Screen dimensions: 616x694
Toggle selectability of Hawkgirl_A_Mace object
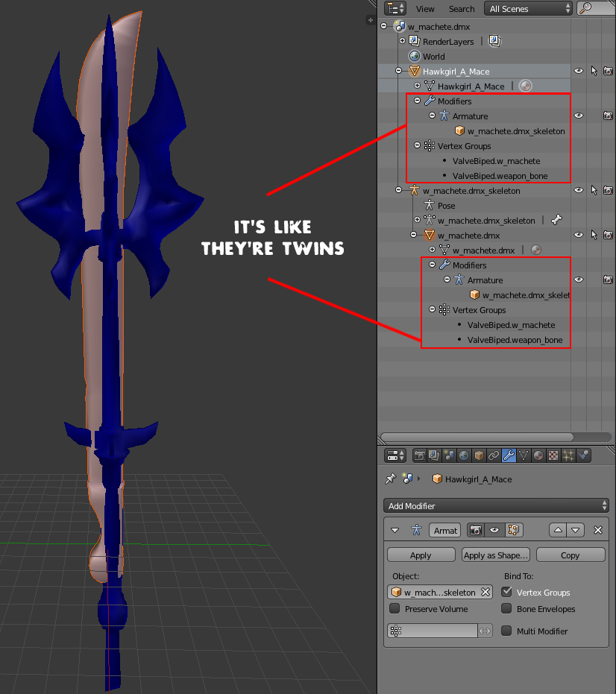coord(594,71)
